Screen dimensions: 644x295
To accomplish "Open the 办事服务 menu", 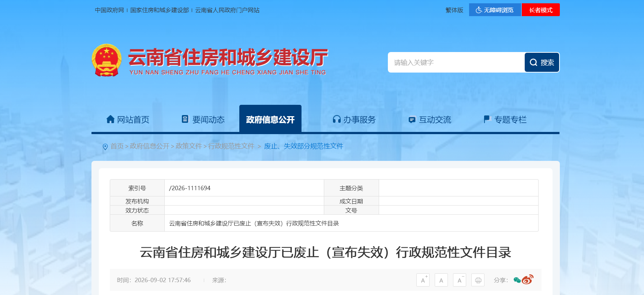I will coord(354,119).
